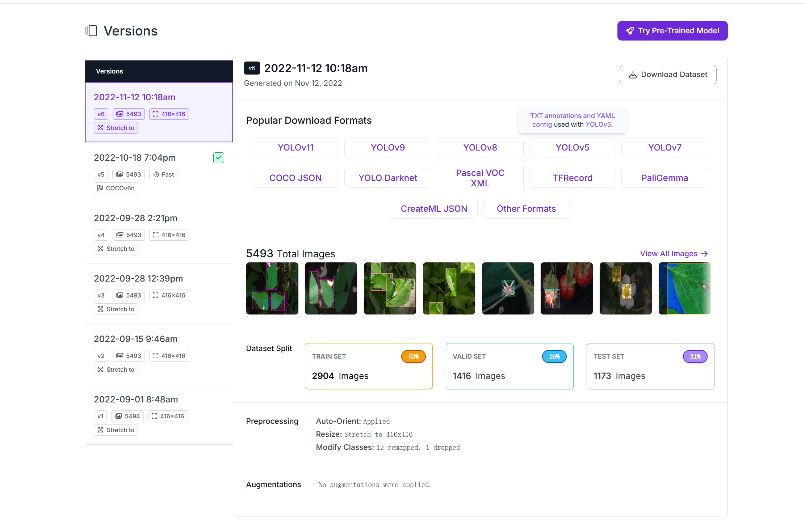Screen dimensions: 805x532
Task: Select version 2022-09-28 2:21pm
Action: (159, 233)
